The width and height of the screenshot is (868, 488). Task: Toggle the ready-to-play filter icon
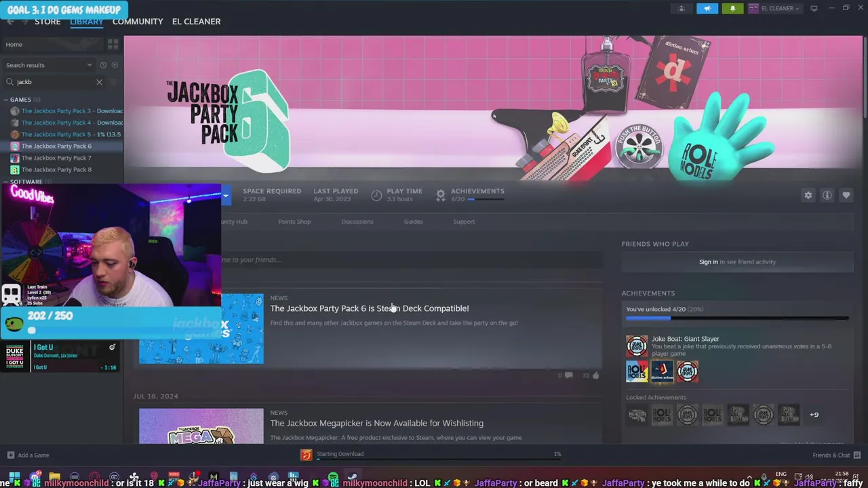click(115, 65)
